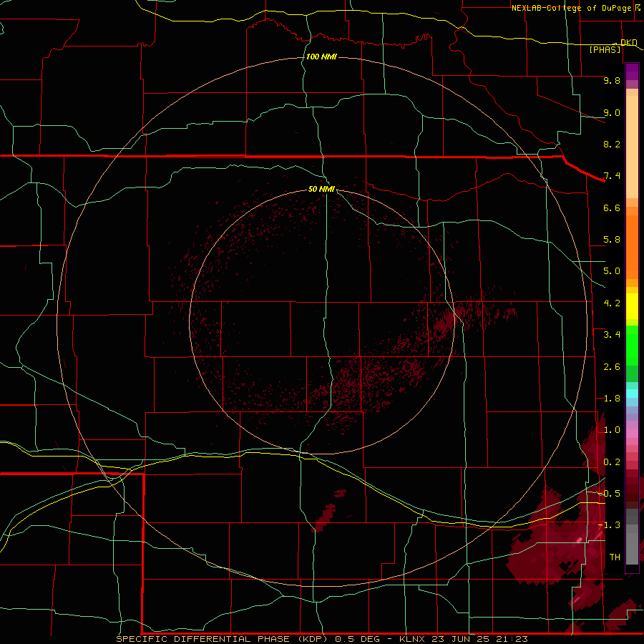644x644 pixels.
Task: Pick the pink segment of the color bar
Action: [632, 434]
